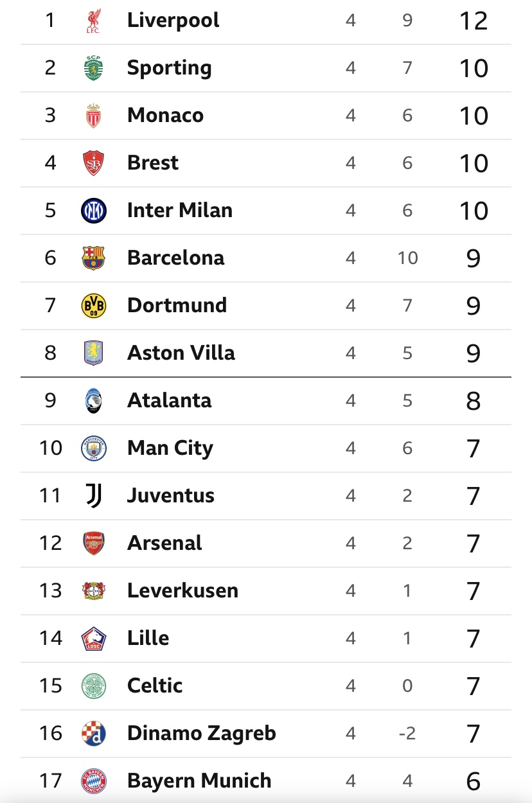
Task: Click Liverpool's 12 points value
Action: [x=474, y=21]
